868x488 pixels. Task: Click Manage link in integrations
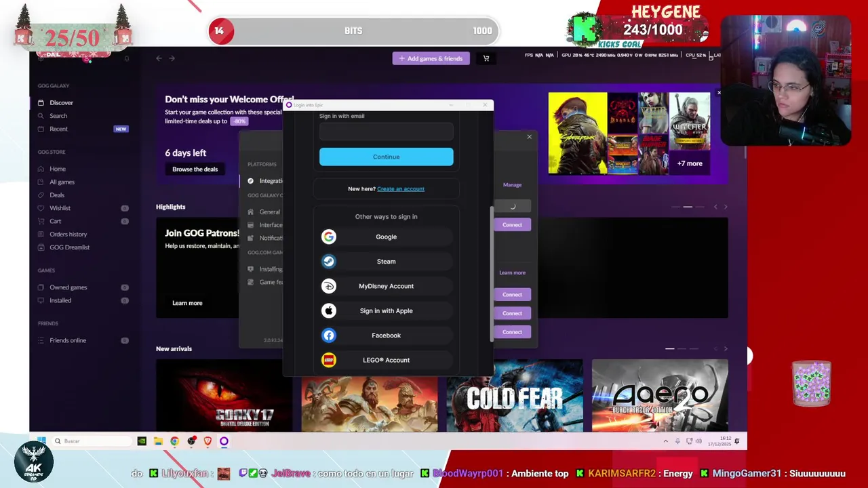click(x=512, y=185)
